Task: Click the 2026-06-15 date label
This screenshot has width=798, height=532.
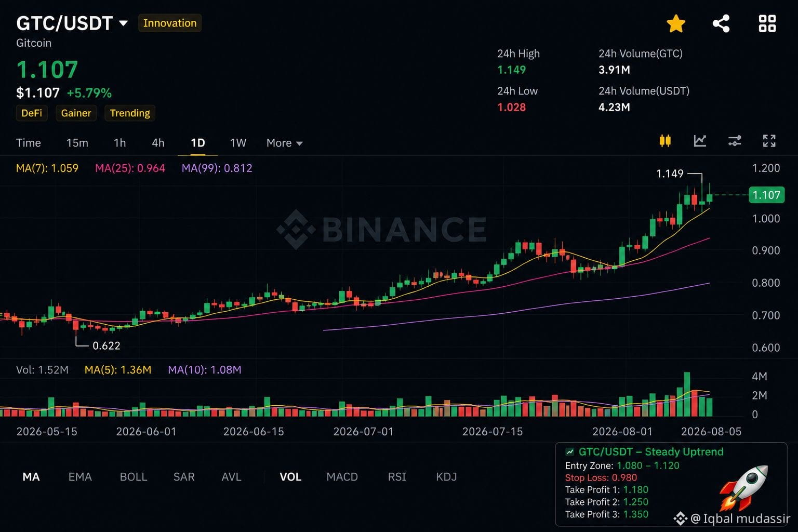Action: point(254,432)
